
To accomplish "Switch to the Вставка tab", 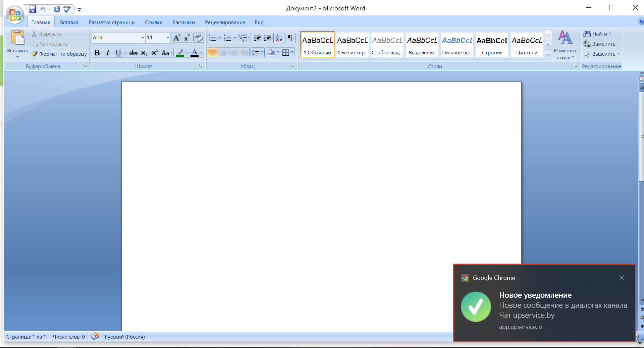I will pyautogui.click(x=69, y=22).
